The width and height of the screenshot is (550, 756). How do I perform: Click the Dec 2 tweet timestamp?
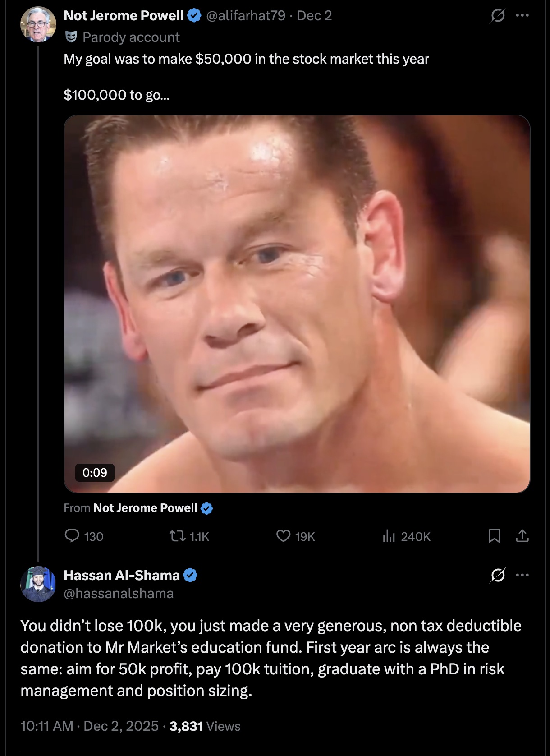(314, 16)
